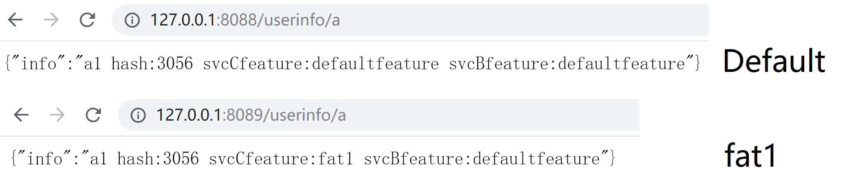
Task: Click hash:3056 in the top response
Action: pos(152,64)
